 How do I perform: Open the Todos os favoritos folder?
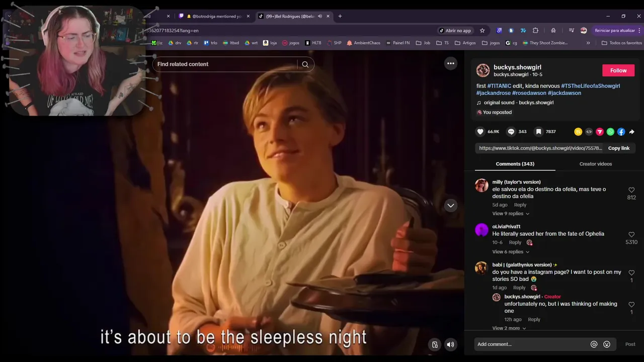click(622, 43)
